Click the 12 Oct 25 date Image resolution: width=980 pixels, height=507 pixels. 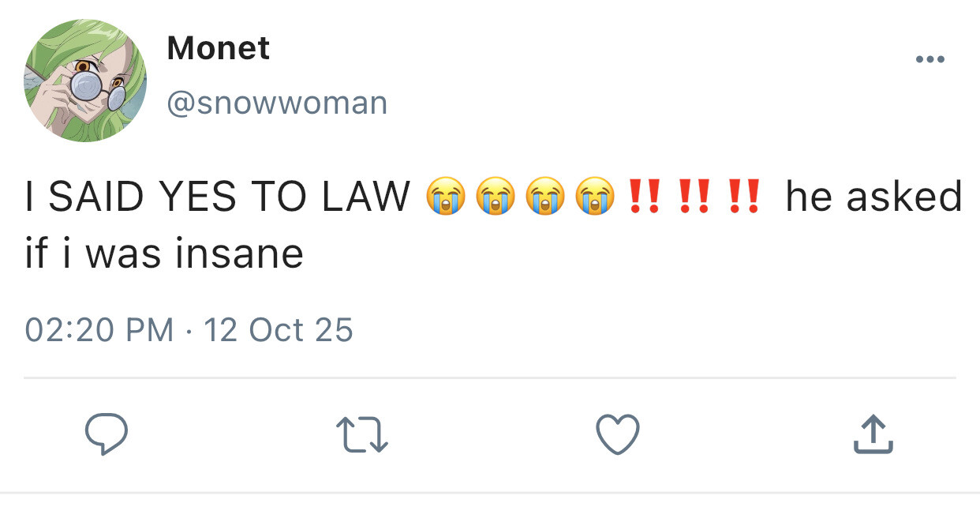[279, 329]
